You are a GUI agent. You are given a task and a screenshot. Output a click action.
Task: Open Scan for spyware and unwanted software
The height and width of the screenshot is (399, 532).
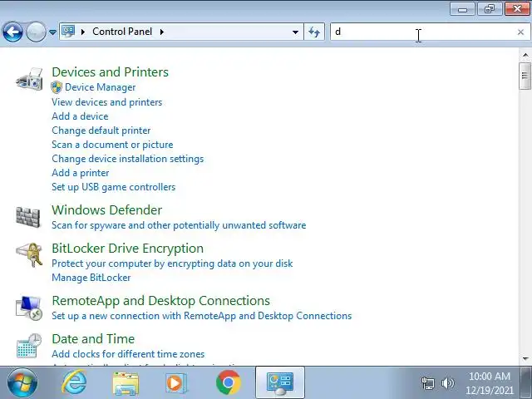point(179,225)
